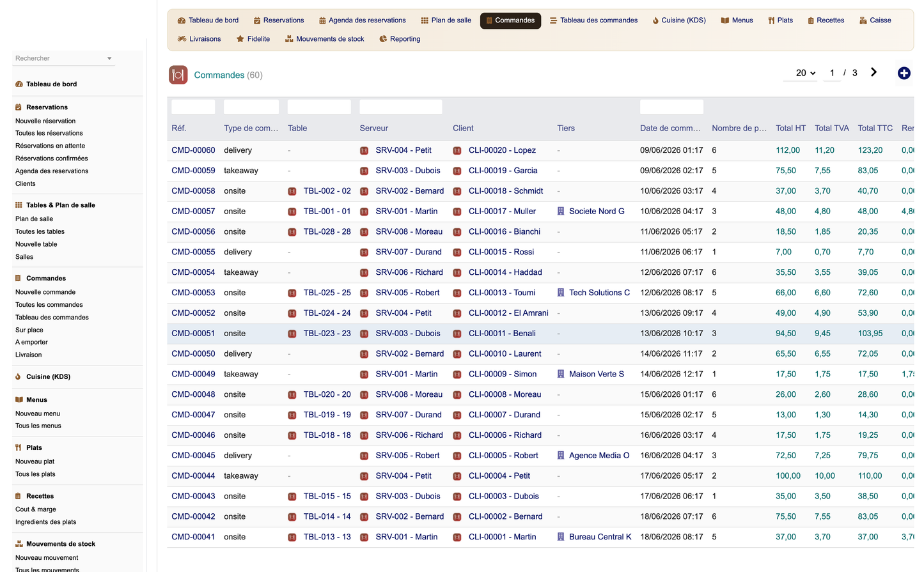Click the server icon beside SRV-004 - Petit in CMD-00060 row
Viewport: 924px width, 572px height.
(364, 151)
